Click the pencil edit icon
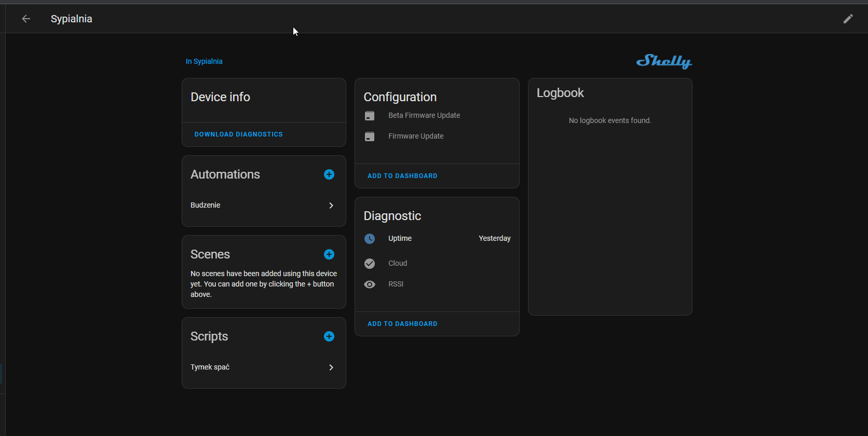868x436 pixels. pos(848,19)
